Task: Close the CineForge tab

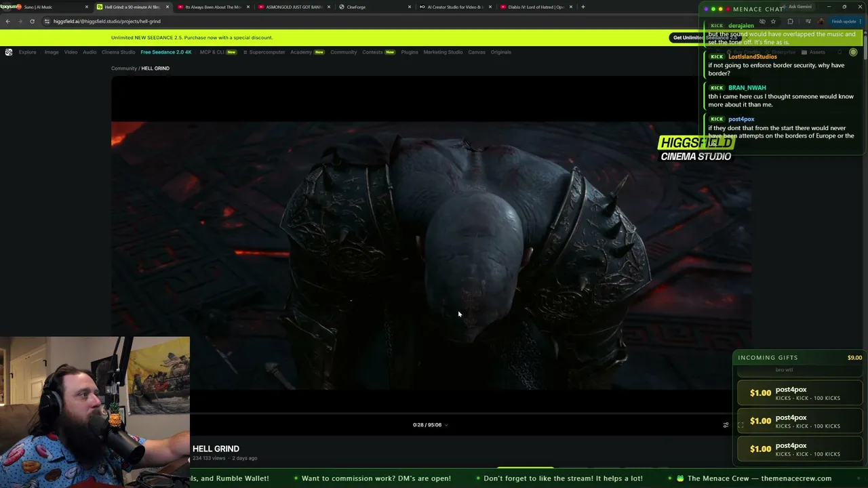Action: click(410, 7)
